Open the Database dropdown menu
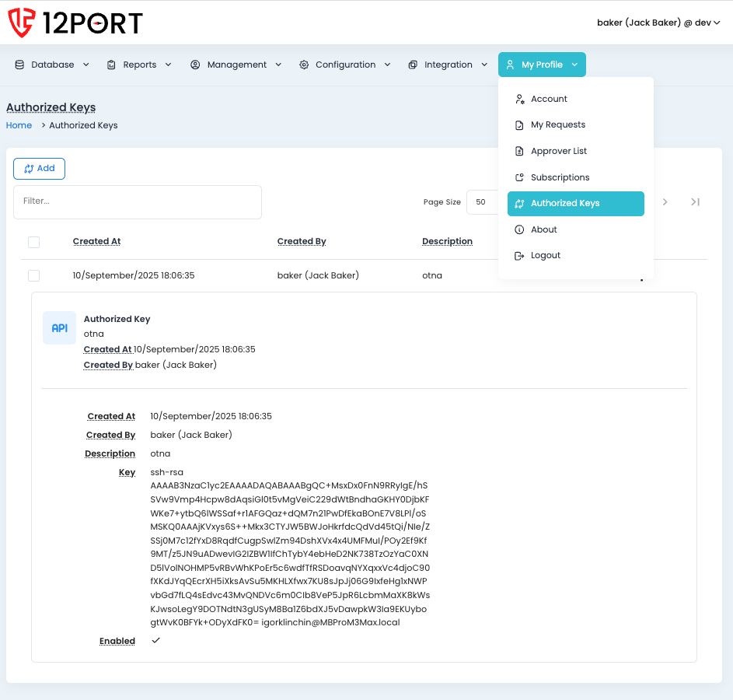Image resolution: width=733 pixels, height=700 pixels. 52,65
